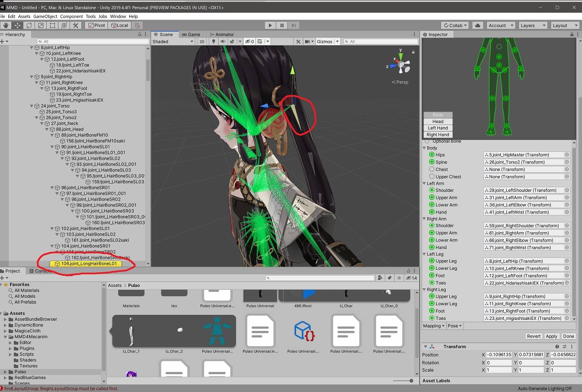Switch to the Animator tab
Image resolution: width=582 pixels, height=392 pixels.
(x=221, y=35)
